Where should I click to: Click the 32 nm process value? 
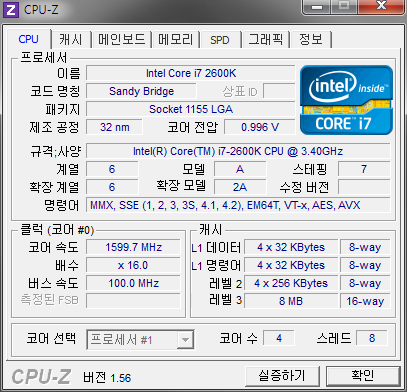(x=114, y=127)
